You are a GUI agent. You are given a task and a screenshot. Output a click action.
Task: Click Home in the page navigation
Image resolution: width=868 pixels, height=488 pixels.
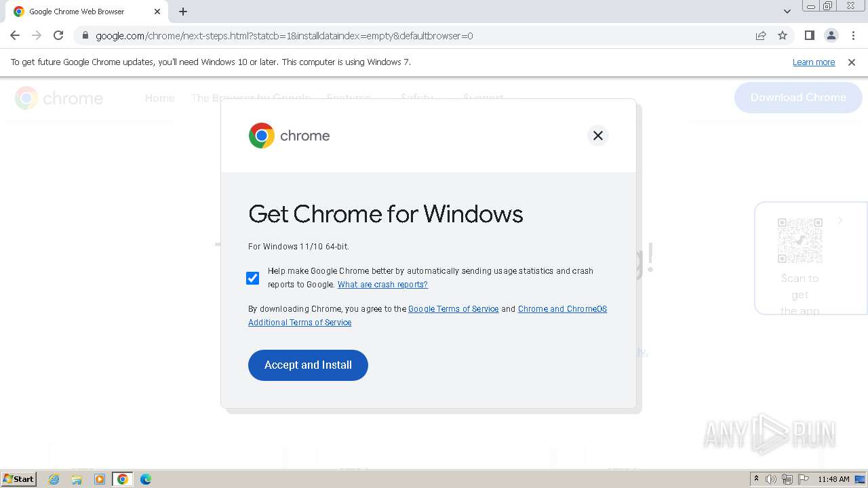point(160,98)
